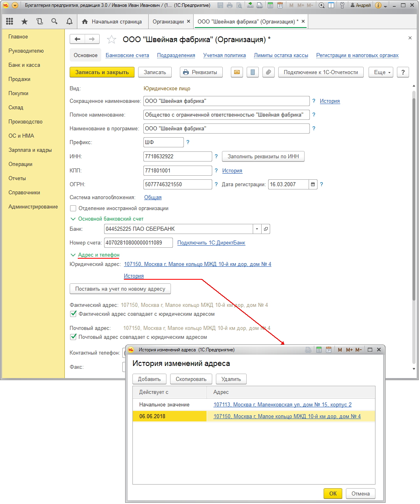420x504 pixels.
Task: Click the printer icon in main title bar
Action: coord(230,5)
